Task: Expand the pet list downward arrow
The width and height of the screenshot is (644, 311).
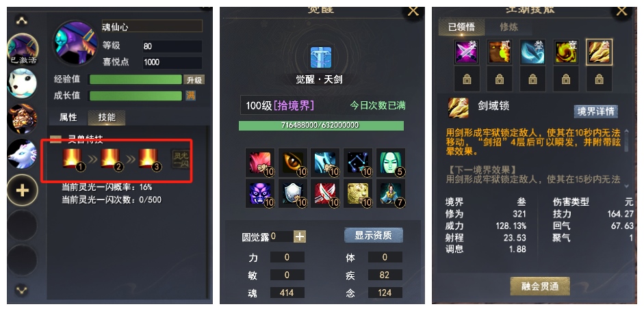Action: [22, 290]
